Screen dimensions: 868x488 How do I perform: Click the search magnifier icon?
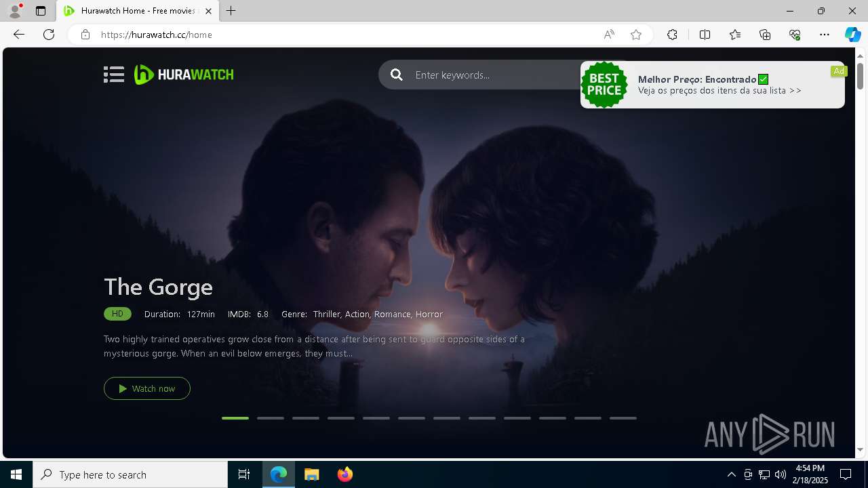[x=397, y=75]
